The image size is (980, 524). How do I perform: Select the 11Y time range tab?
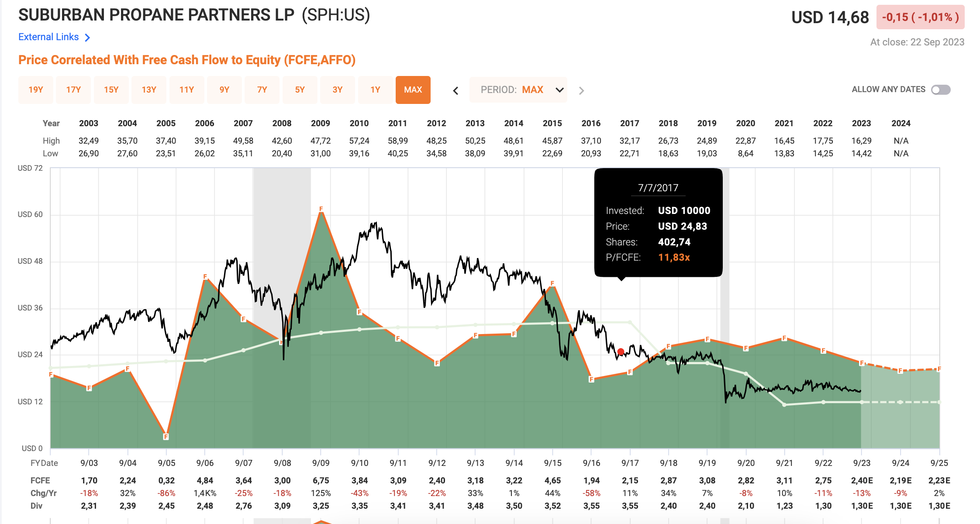click(x=186, y=90)
